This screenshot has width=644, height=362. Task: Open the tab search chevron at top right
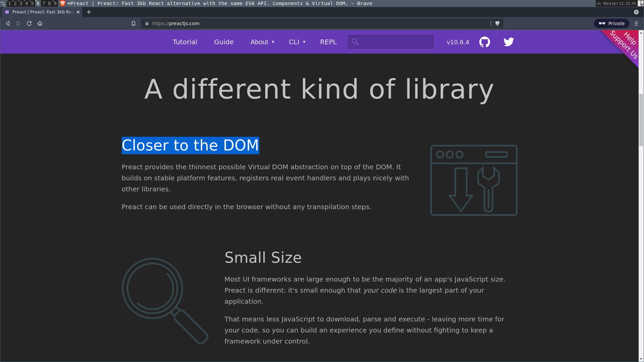tap(636, 12)
